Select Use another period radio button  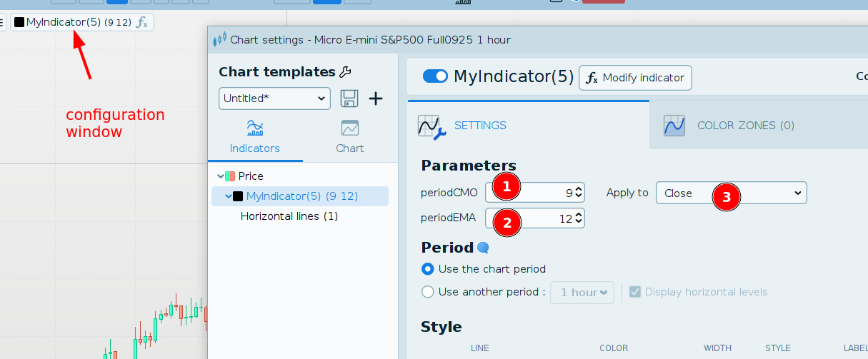pyautogui.click(x=428, y=291)
